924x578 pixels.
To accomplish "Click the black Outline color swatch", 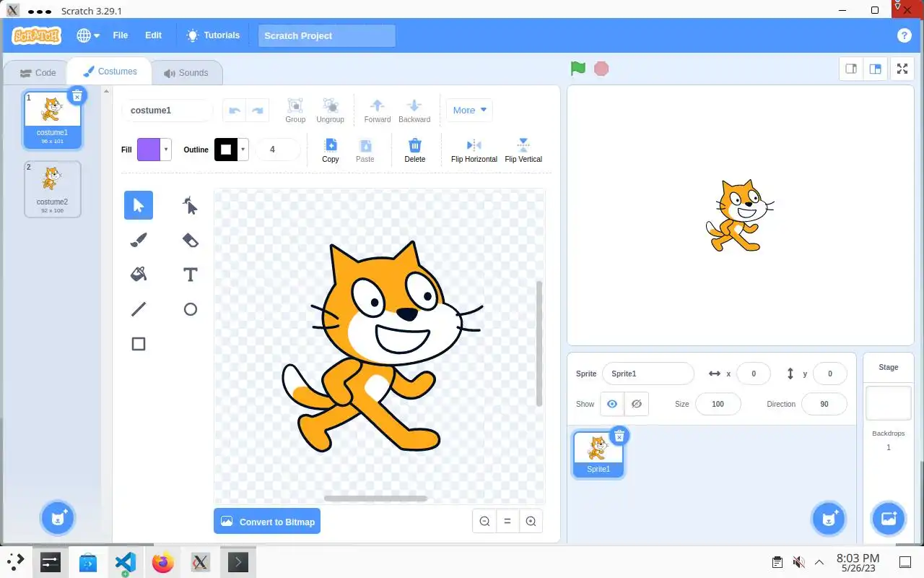I will tap(226, 150).
